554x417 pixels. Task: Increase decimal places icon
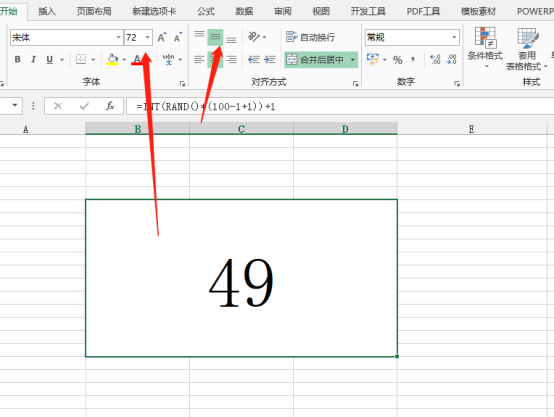point(435,59)
